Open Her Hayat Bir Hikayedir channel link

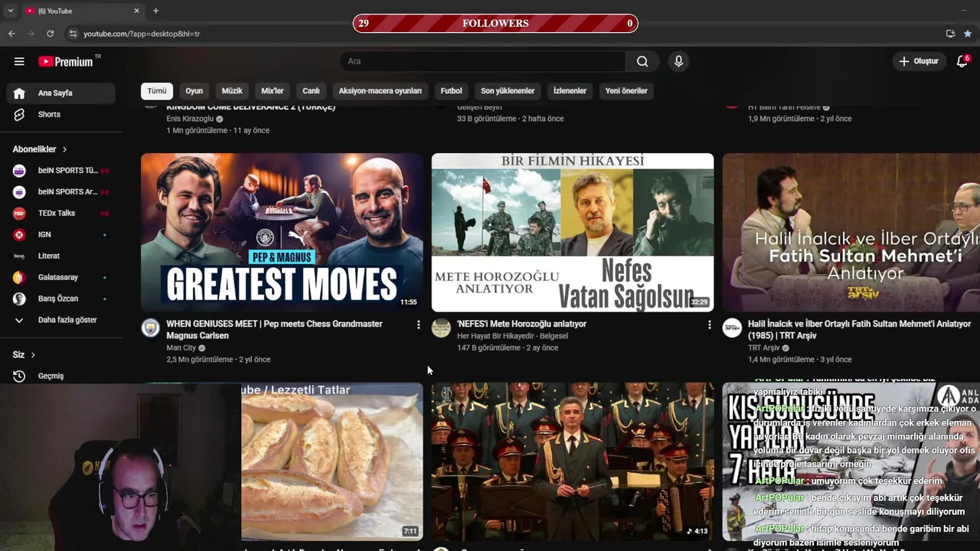pos(512,336)
